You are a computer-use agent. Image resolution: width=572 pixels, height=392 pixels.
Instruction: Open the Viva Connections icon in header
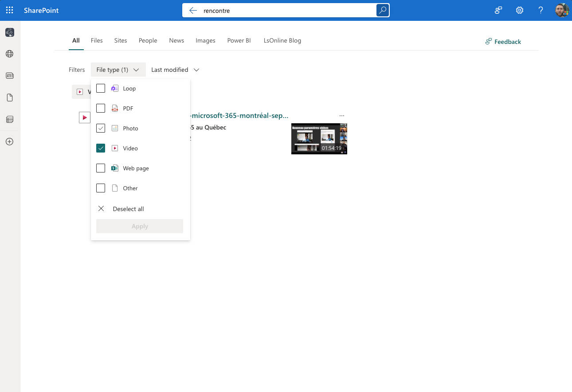[498, 10]
